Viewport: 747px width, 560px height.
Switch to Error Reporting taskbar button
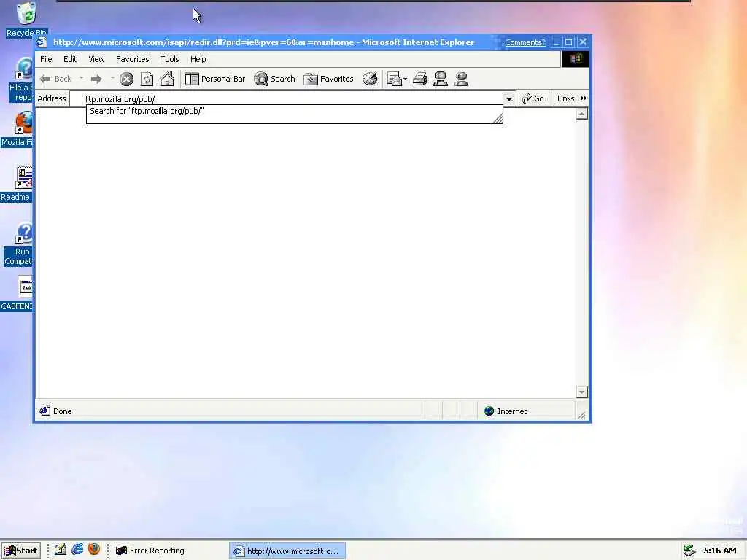pyautogui.click(x=150, y=551)
